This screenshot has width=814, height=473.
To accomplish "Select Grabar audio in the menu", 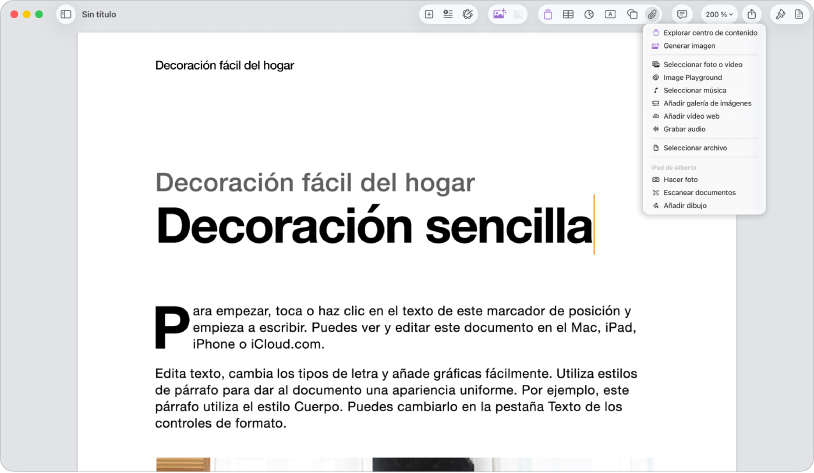I will [x=704, y=129].
